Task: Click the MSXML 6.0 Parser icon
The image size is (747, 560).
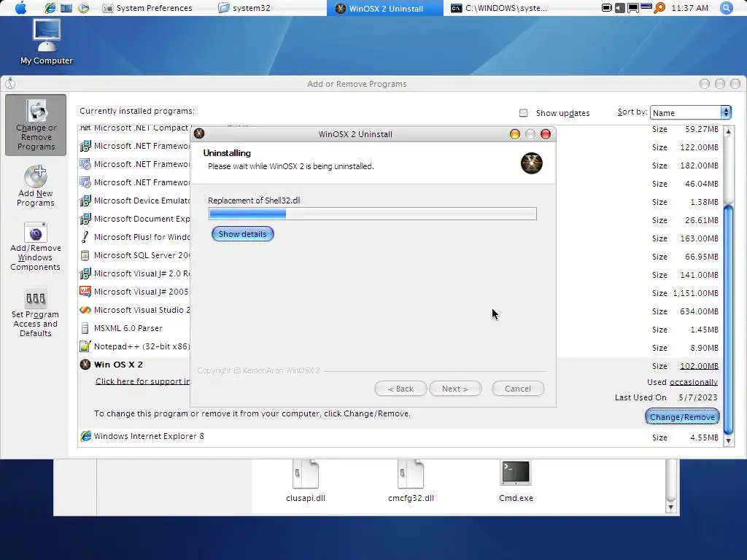Action: click(x=85, y=328)
